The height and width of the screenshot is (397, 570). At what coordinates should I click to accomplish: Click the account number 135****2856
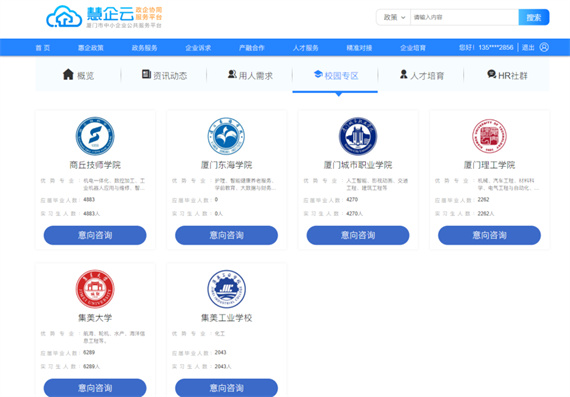[x=496, y=47]
